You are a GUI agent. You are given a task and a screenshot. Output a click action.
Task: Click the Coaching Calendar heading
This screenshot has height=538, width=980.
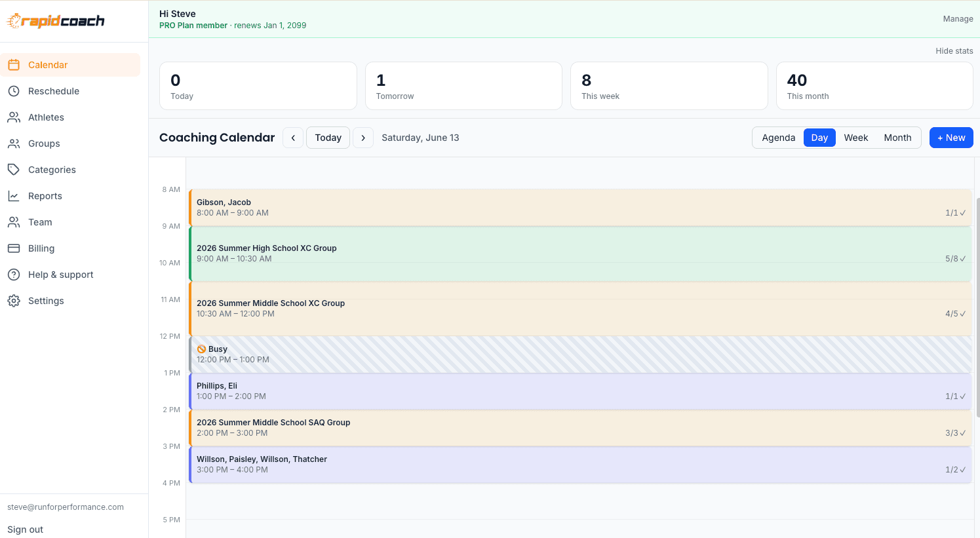(x=217, y=138)
